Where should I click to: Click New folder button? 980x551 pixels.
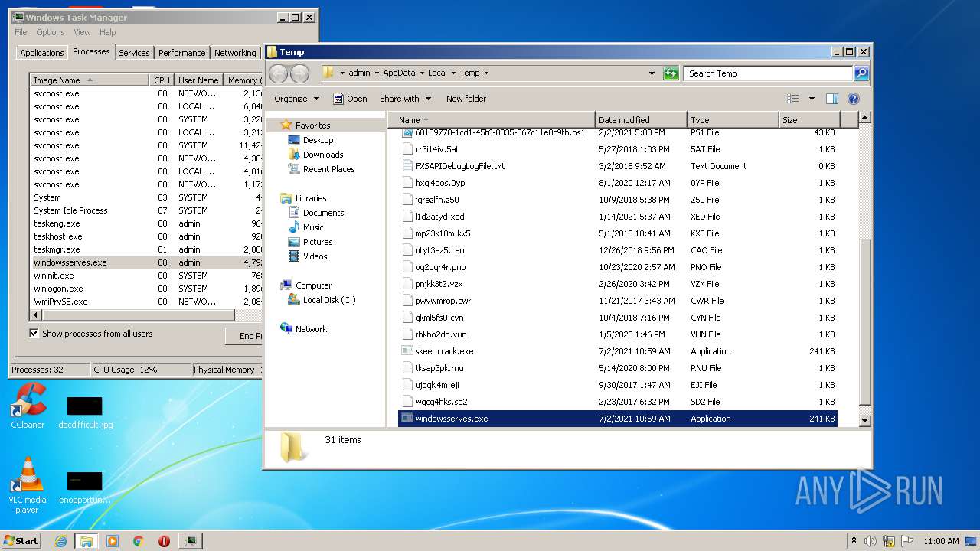coord(466,99)
